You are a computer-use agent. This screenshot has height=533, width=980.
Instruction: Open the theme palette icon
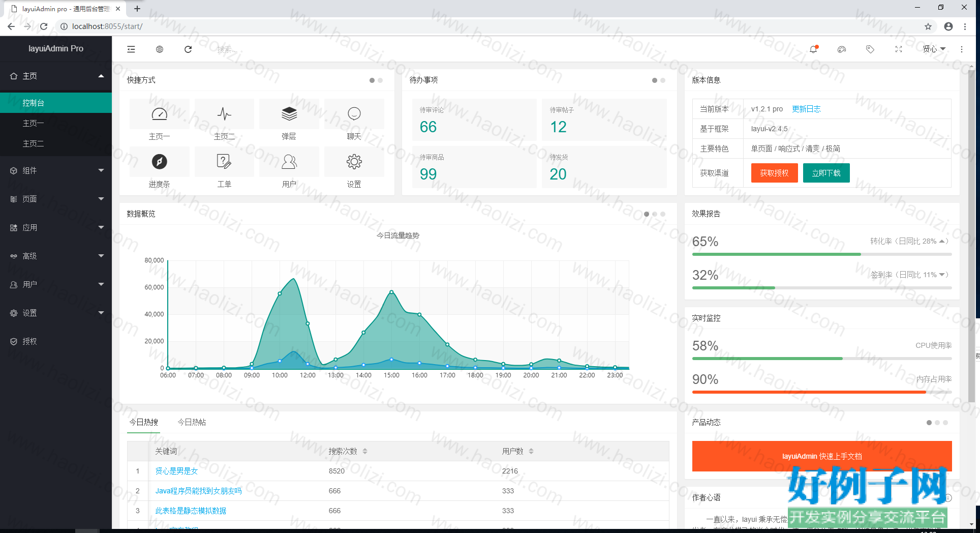click(842, 49)
